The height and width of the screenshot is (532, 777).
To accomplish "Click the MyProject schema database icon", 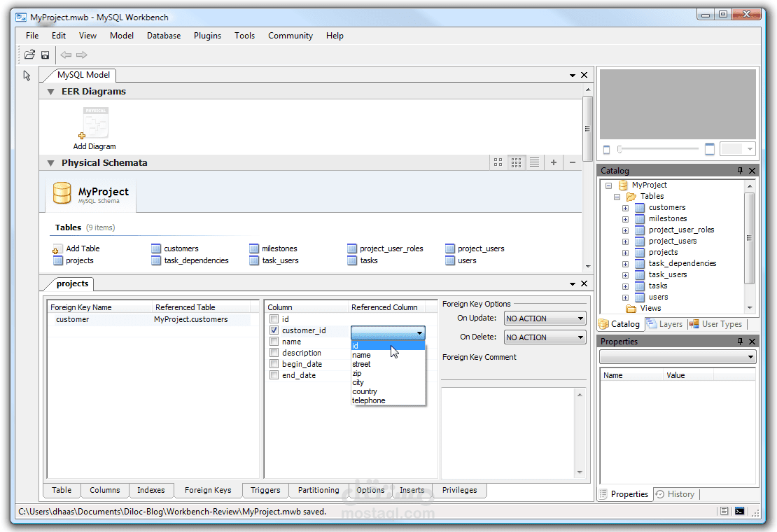I will [x=62, y=193].
